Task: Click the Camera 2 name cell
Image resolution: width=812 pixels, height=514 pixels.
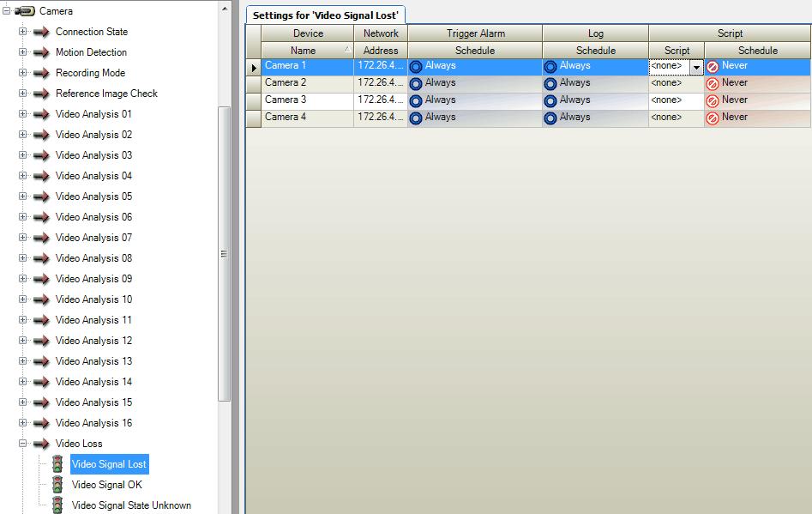Action: (308, 84)
